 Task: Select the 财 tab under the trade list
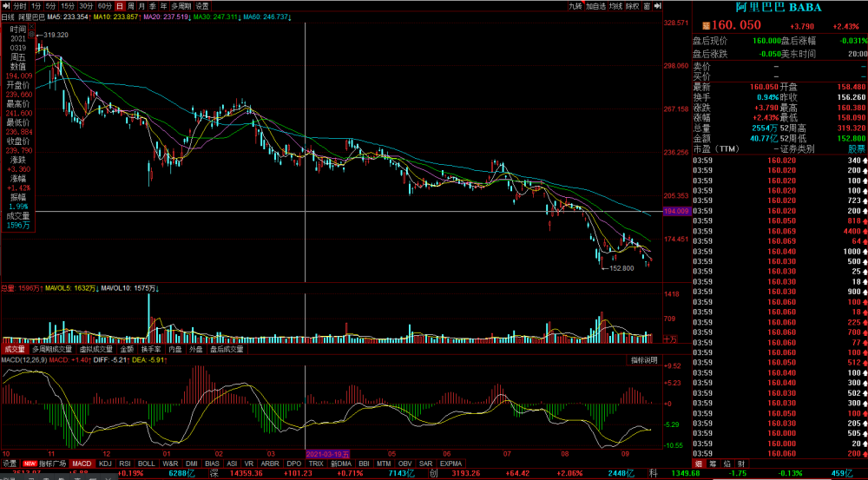(741, 464)
